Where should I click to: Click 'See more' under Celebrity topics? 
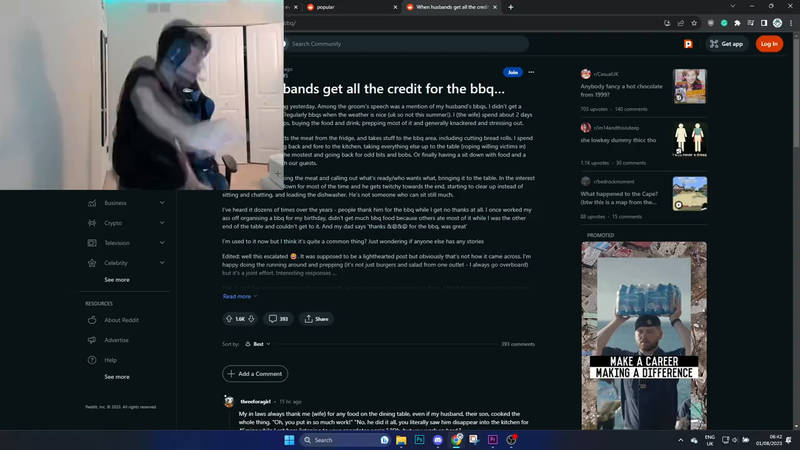[x=117, y=280]
